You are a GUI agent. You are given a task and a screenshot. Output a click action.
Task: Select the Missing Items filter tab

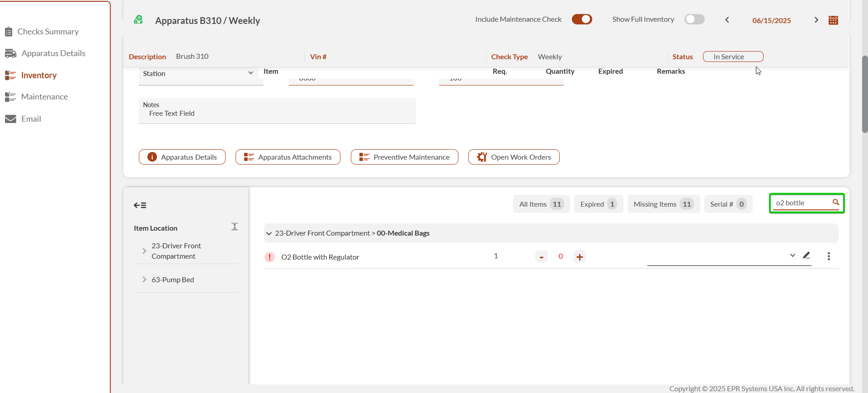663,204
